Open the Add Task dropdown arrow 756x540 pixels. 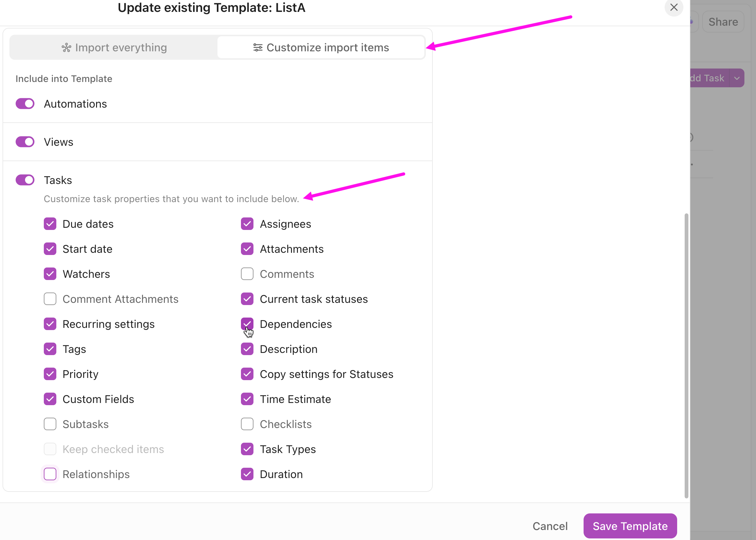737,78
